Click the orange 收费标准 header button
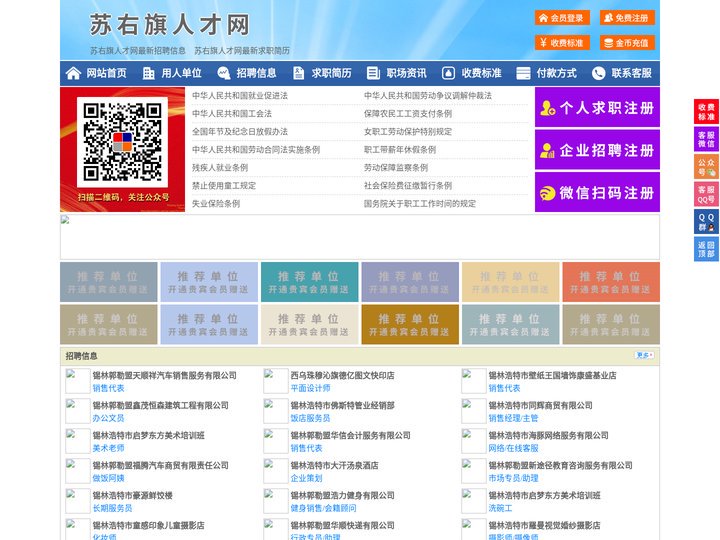The image size is (720, 540). (x=562, y=43)
